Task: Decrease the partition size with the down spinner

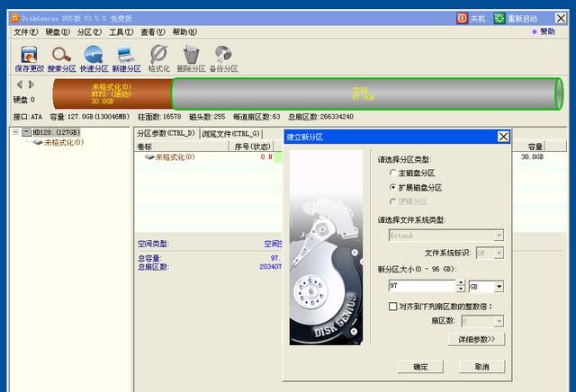Action: (460, 289)
